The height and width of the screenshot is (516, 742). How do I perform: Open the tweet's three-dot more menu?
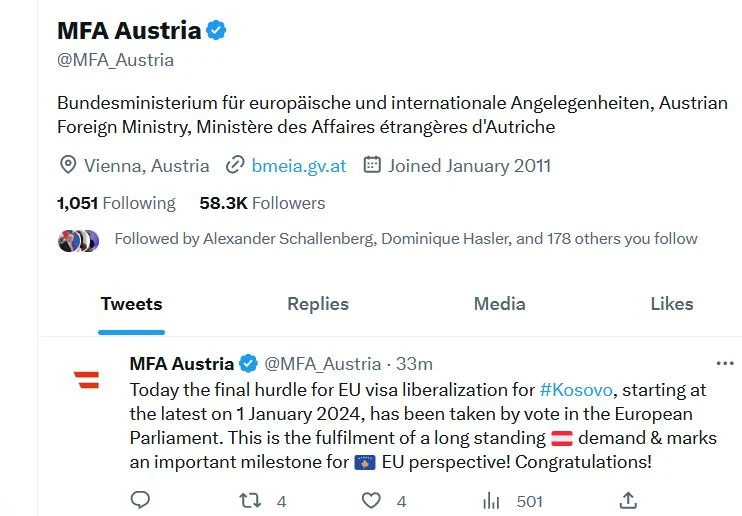(x=725, y=363)
